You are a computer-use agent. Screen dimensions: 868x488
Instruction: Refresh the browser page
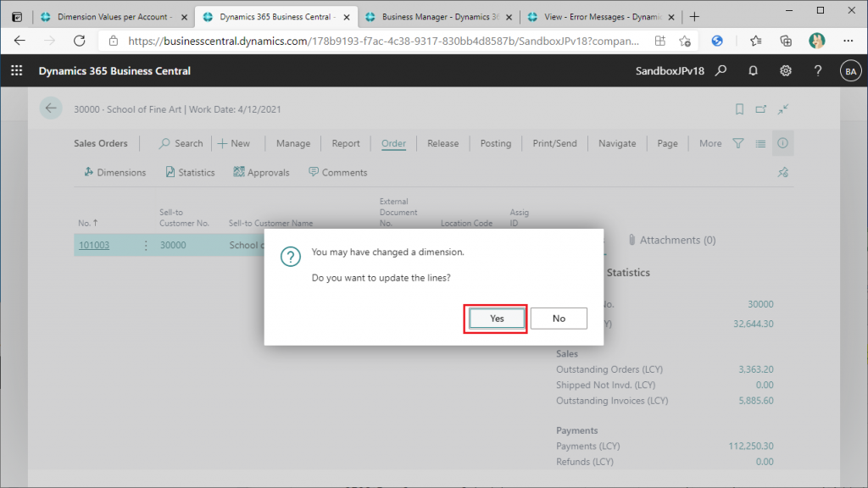click(80, 41)
